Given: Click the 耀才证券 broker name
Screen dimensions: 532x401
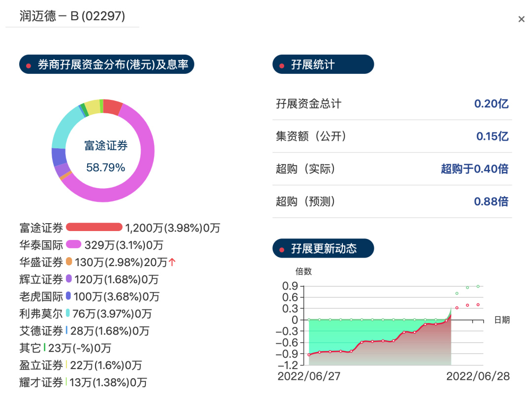Looking at the screenshot, I should [x=41, y=382].
